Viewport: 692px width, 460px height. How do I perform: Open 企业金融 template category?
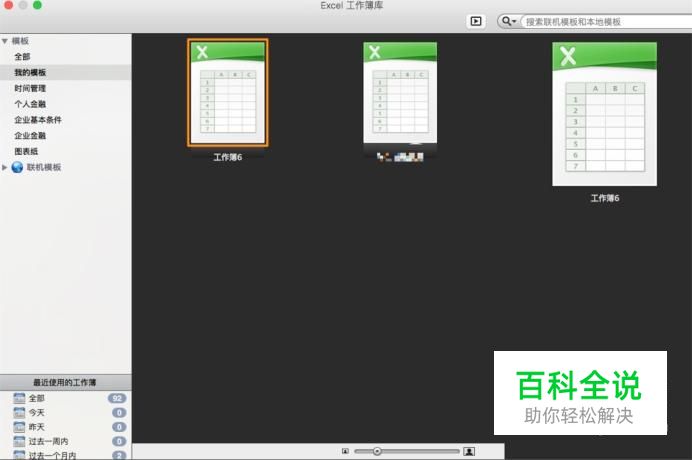tap(30, 136)
